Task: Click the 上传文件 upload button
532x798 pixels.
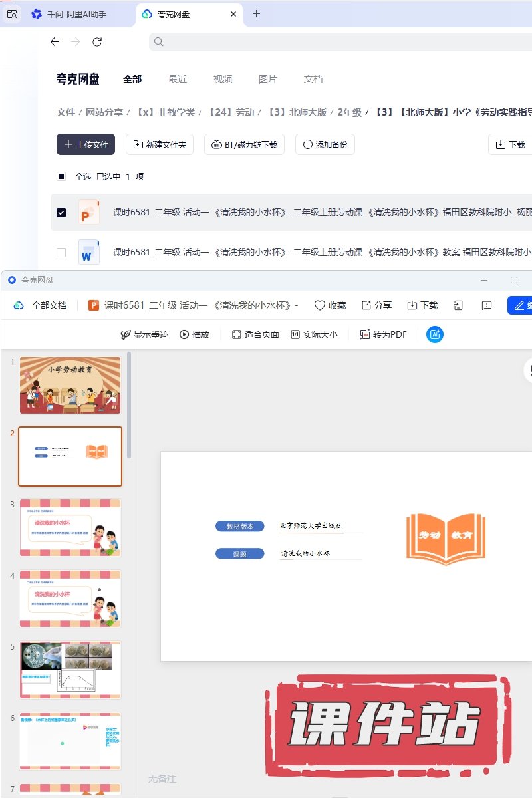Action: [x=86, y=144]
